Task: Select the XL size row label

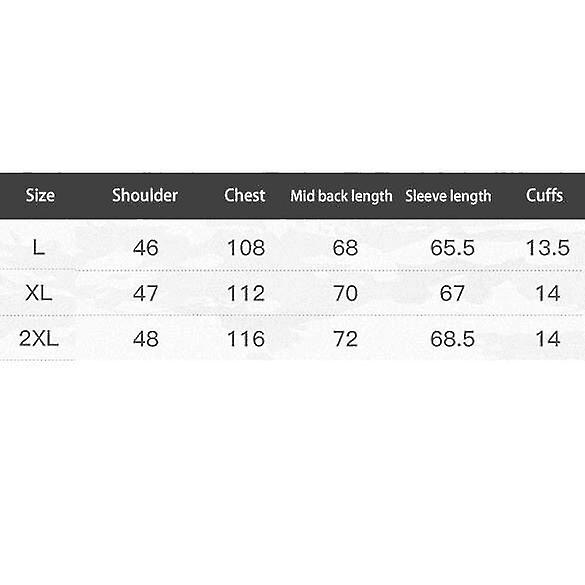Action: coord(38,293)
